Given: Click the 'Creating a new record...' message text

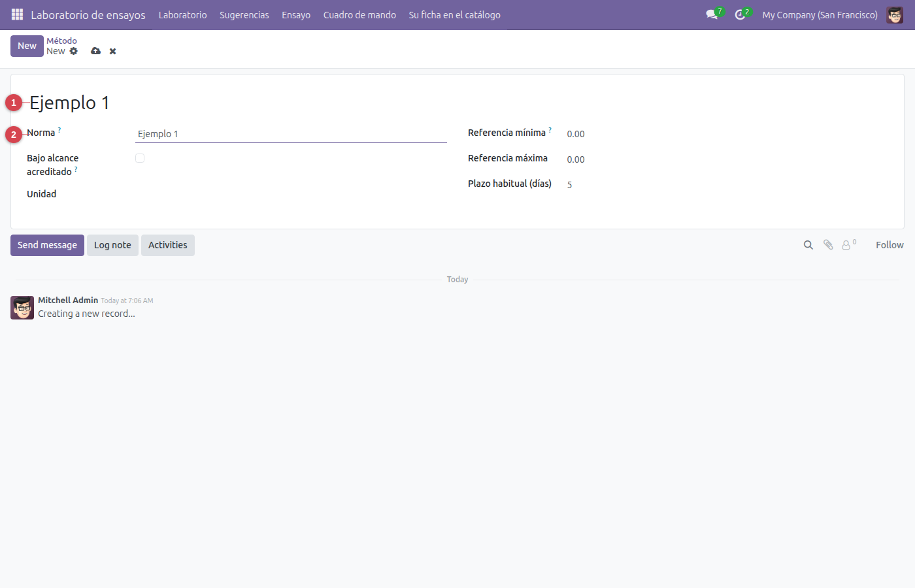Looking at the screenshot, I should pyautogui.click(x=86, y=314).
